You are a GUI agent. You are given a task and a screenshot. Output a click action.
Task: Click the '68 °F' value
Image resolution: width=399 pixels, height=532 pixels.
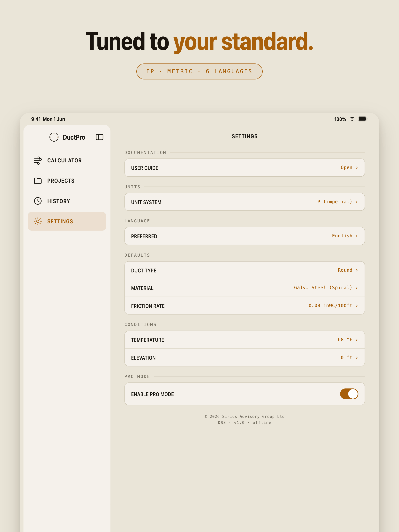[x=345, y=340]
